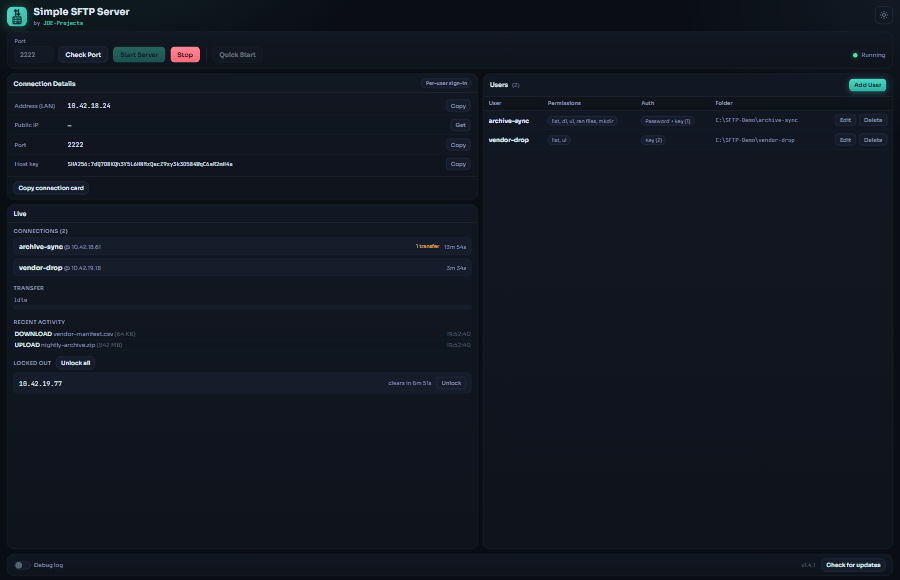The width and height of the screenshot is (900, 580).
Task: Click the Per-user sign-in badge
Action: point(446,83)
